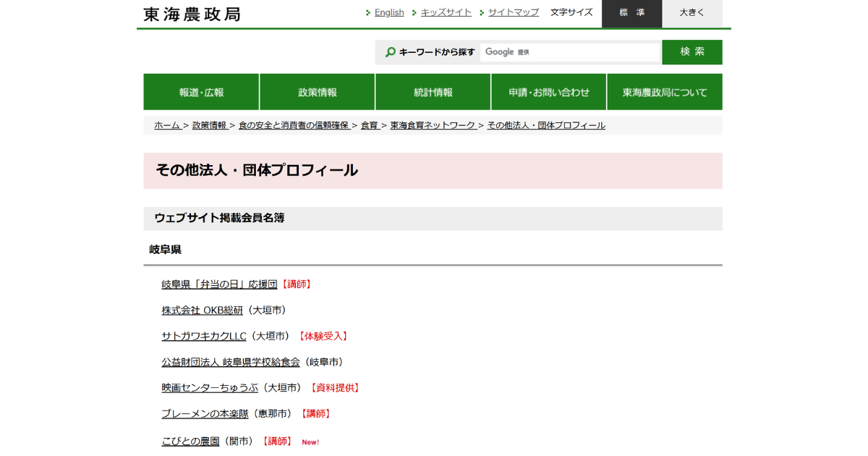Click the magnifying glass search icon

389,52
